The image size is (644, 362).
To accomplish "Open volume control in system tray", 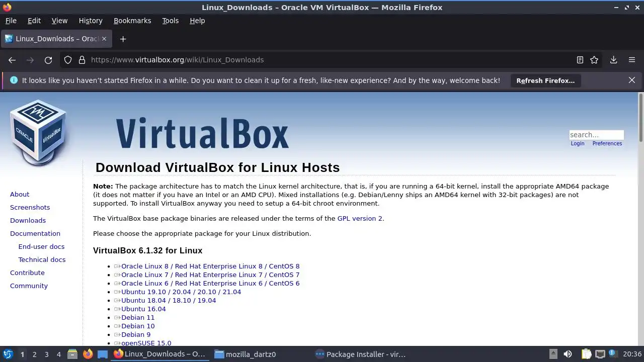I will 568,354.
